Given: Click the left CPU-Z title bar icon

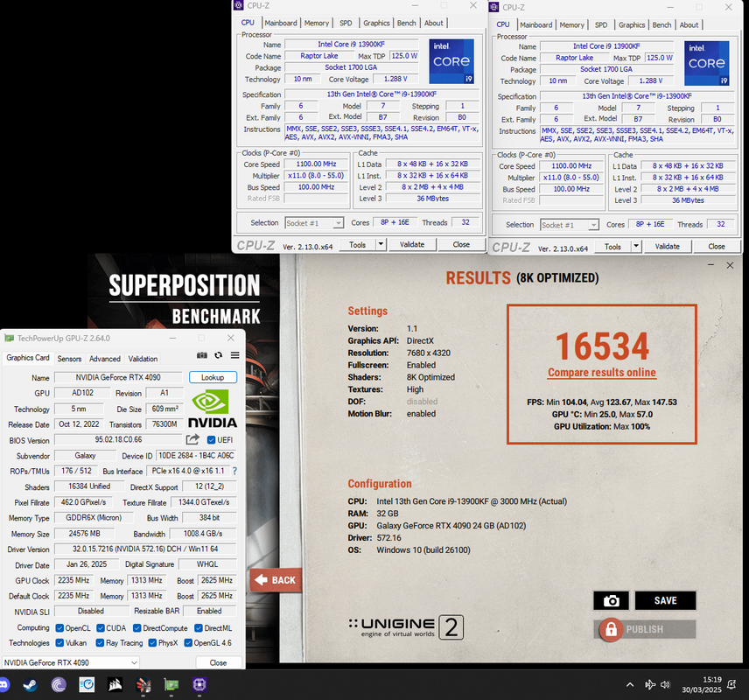Looking at the screenshot, I should pos(238,5).
